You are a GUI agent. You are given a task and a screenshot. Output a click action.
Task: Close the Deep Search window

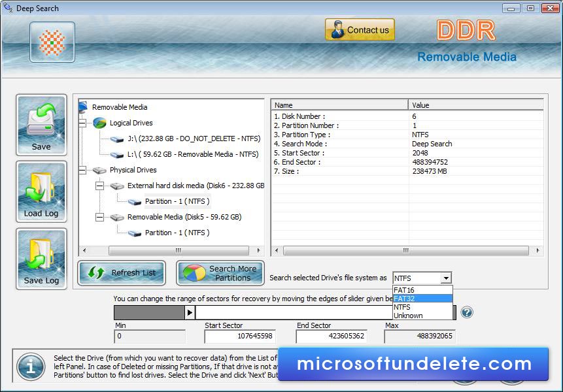[x=550, y=8]
